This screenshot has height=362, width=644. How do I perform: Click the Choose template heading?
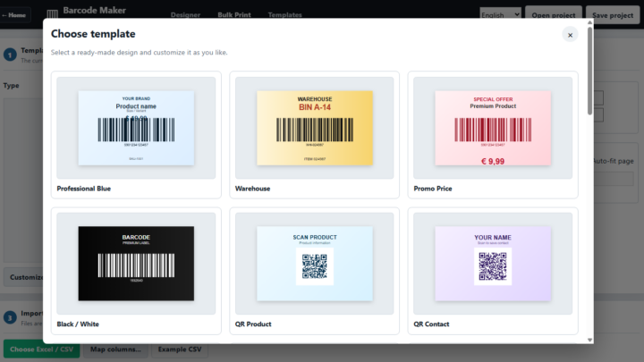(93, 34)
